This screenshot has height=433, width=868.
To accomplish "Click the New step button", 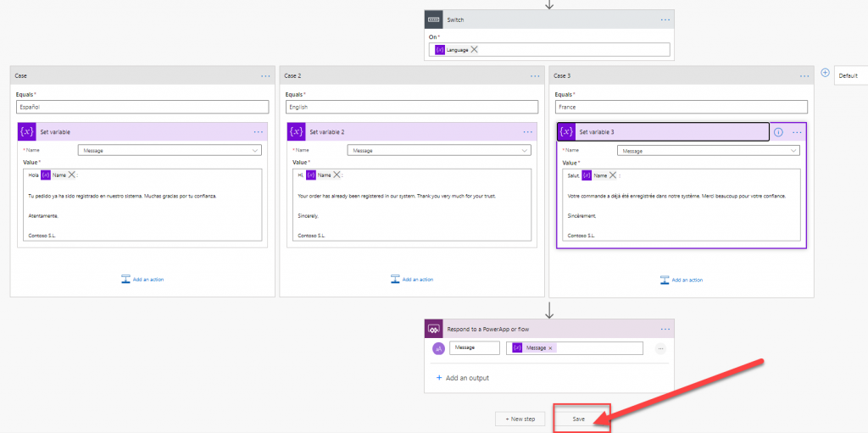I will click(520, 419).
